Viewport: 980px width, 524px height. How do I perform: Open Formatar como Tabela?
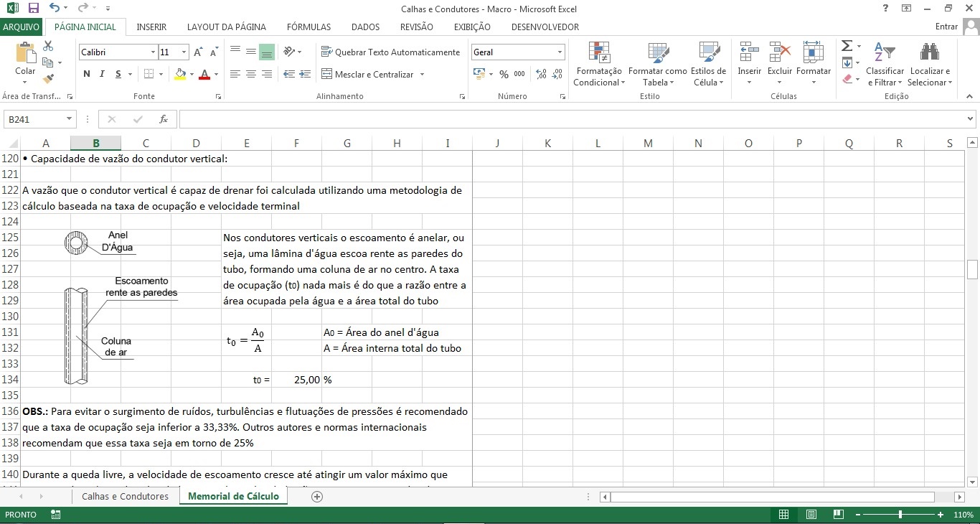point(657,64)
